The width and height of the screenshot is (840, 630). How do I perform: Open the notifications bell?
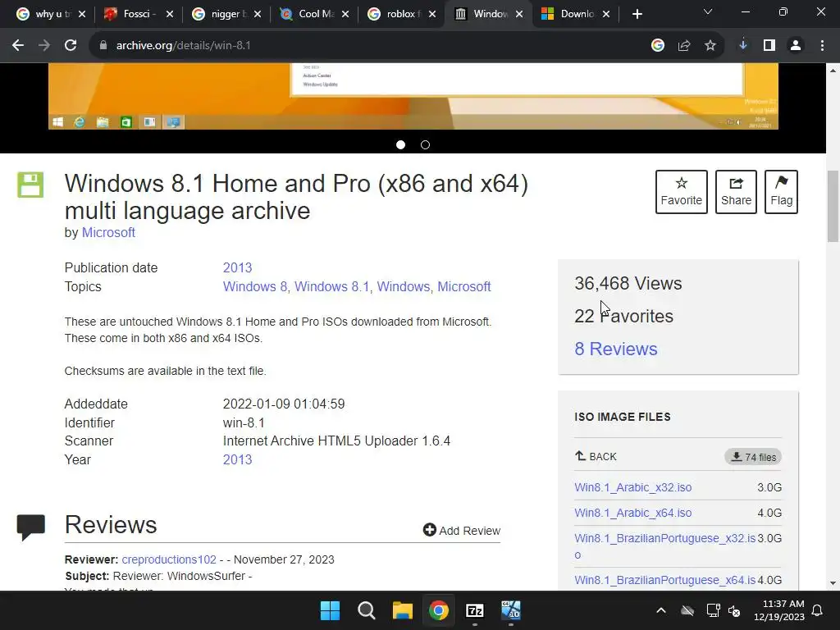click(x=818, y=610)
